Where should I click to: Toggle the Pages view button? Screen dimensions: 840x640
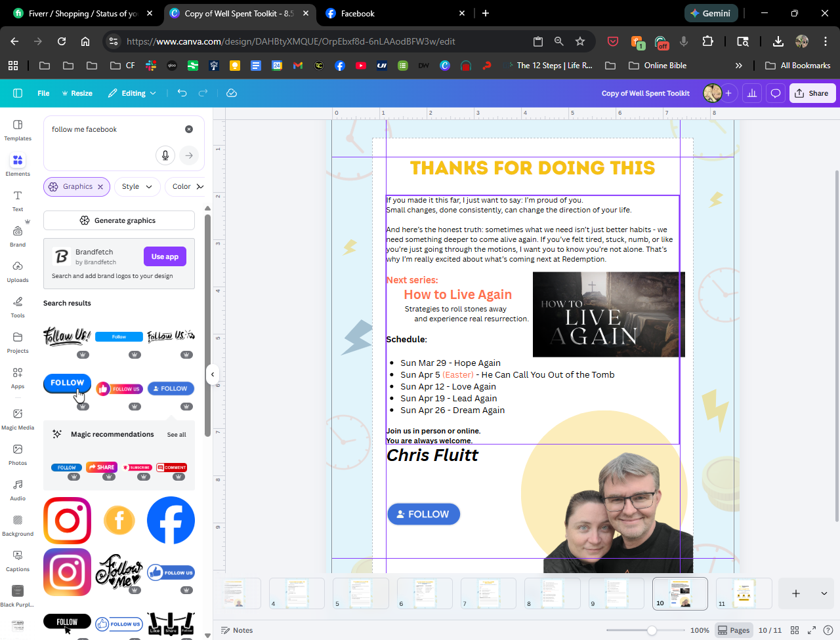pos(733,630)
